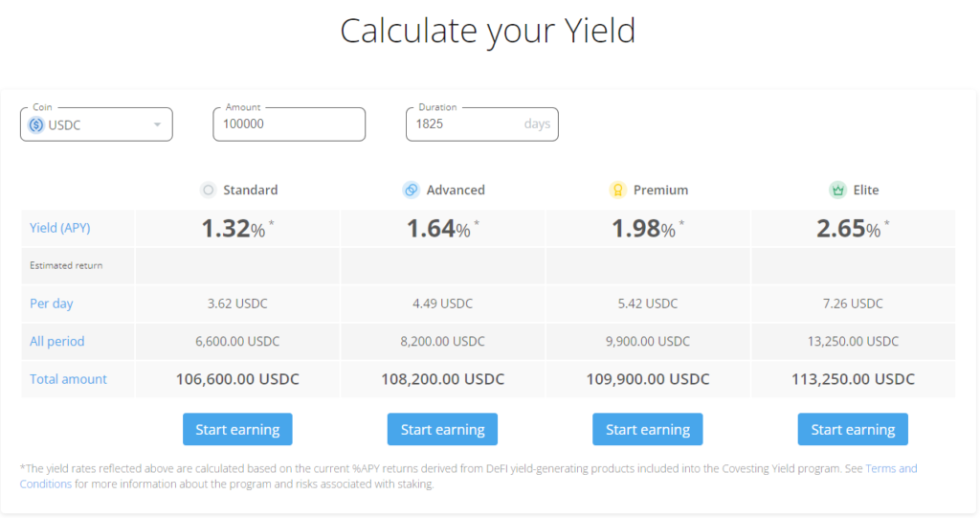Click the Per day row label
This screenshot has width=980, height=518.
pos(51,304)
